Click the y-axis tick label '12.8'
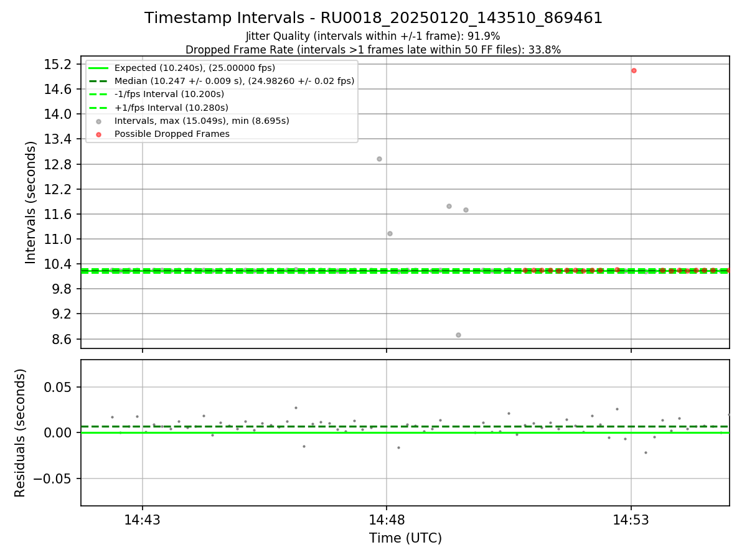Screen dimensions: 747x560 click(x=59, y=165)
